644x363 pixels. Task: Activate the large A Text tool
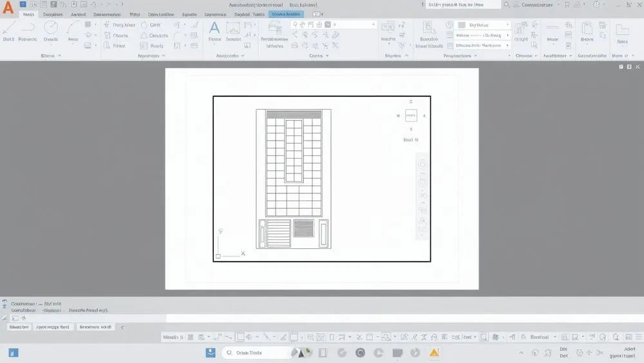coord(214,31)
